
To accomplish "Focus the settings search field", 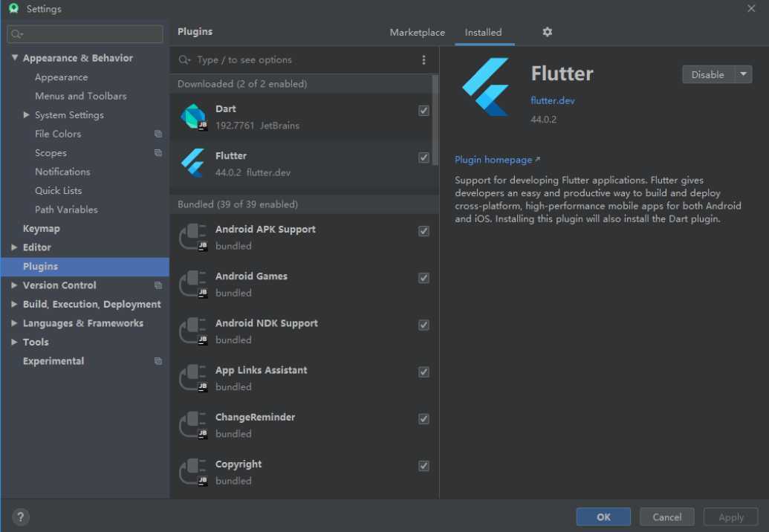I will pos(85,34).
